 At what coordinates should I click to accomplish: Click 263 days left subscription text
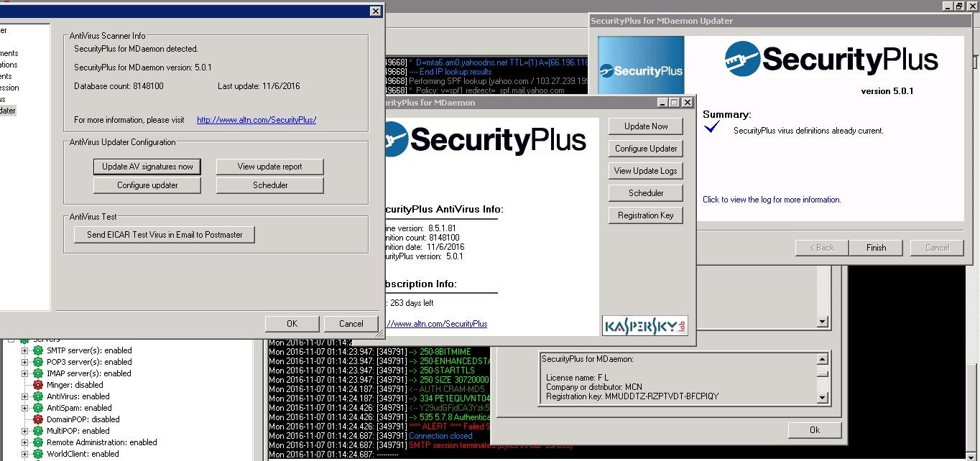[412, 303]
